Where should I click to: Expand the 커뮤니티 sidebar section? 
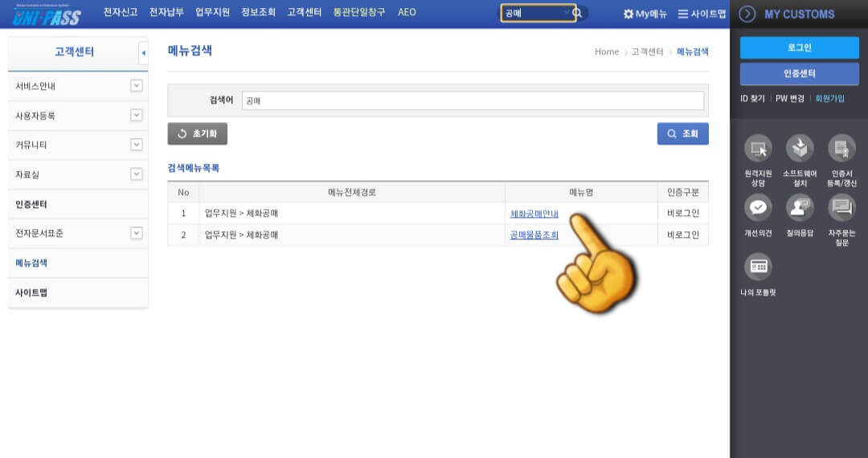(136, 145)
